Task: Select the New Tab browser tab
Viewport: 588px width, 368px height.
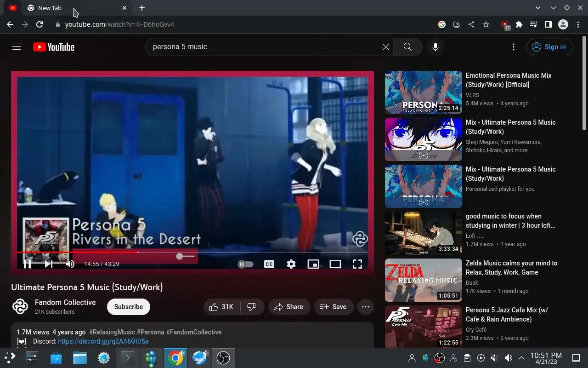Action: tap(73, 8)
